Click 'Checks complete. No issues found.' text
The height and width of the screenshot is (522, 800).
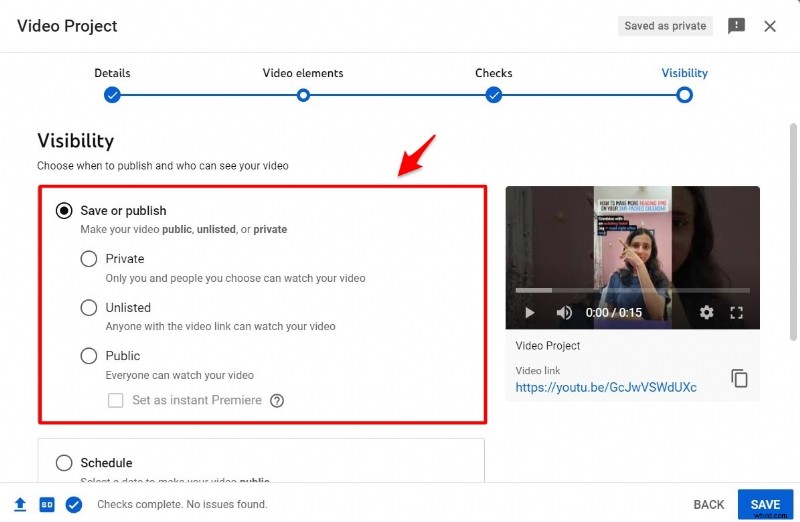(182, 504)
